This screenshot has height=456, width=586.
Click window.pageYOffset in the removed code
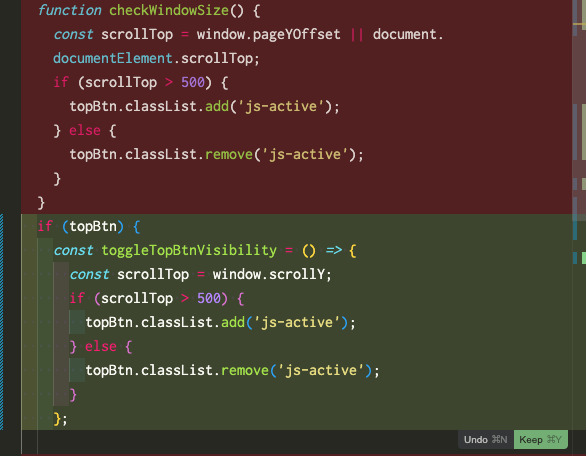tap(269, 34)
